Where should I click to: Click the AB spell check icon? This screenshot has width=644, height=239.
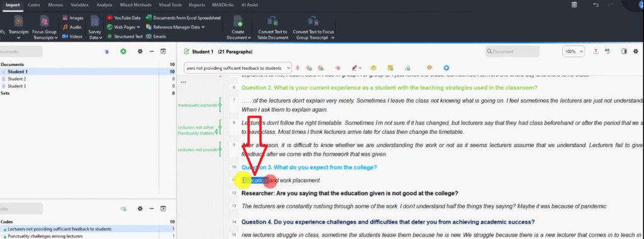click(608, 52)
